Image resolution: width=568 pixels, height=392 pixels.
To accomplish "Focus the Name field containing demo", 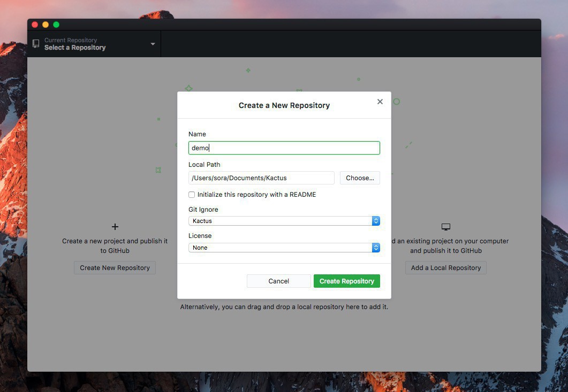I will 284,148.
